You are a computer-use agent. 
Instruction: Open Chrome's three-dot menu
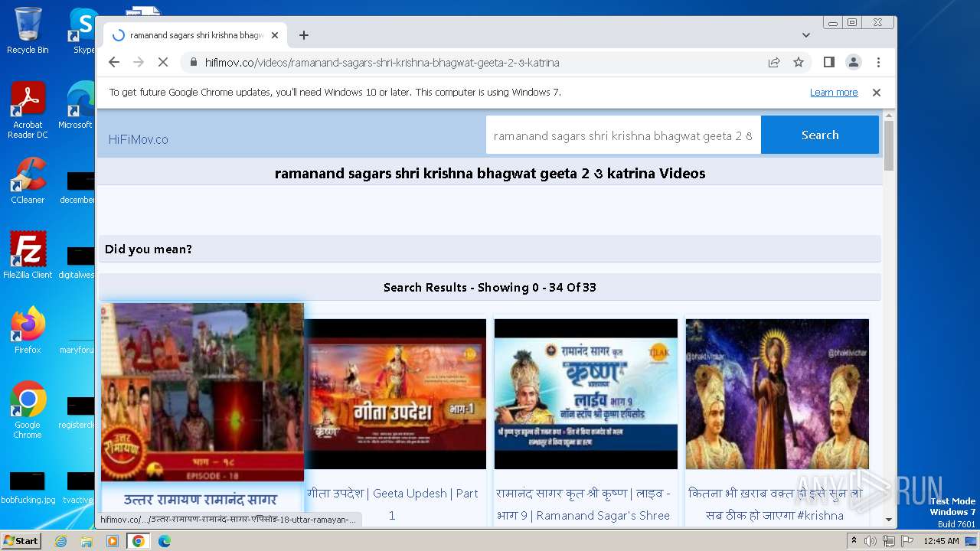click(x=878, y=62)
